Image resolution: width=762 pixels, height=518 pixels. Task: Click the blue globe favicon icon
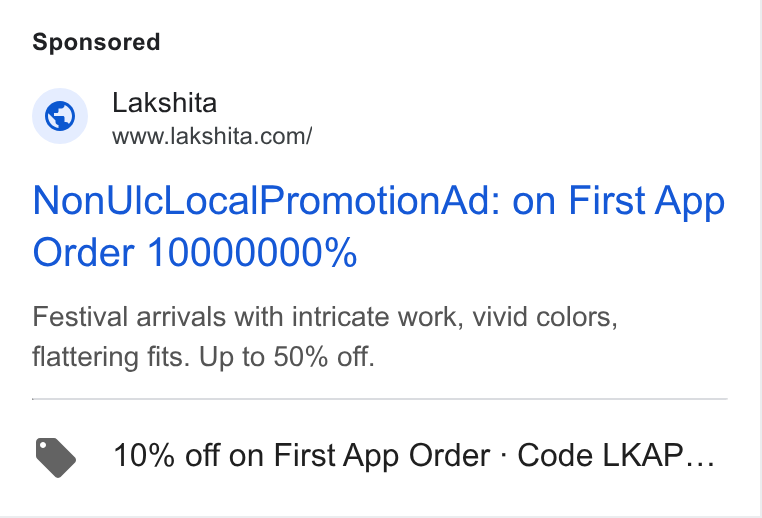(x=60, y=116)
